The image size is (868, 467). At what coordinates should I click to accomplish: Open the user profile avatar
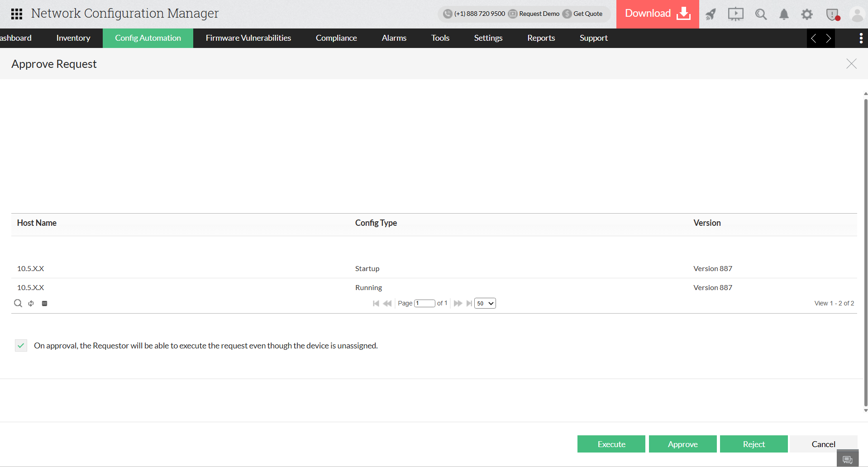tap(857, 14)
